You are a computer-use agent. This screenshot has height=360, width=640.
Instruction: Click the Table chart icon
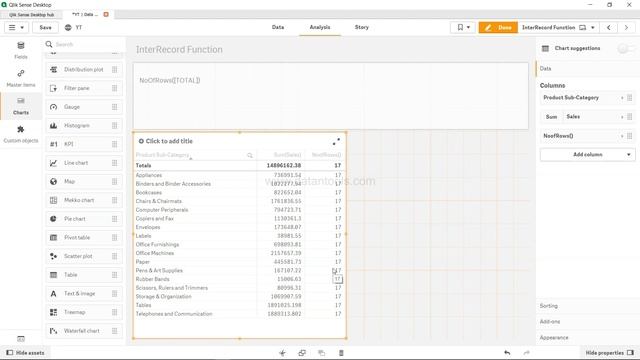53,275
